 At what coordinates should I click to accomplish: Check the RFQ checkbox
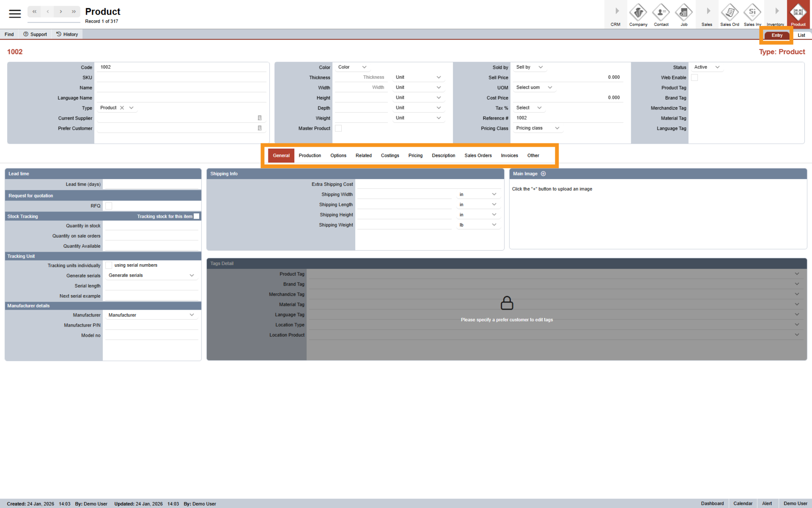click(109, 205)
